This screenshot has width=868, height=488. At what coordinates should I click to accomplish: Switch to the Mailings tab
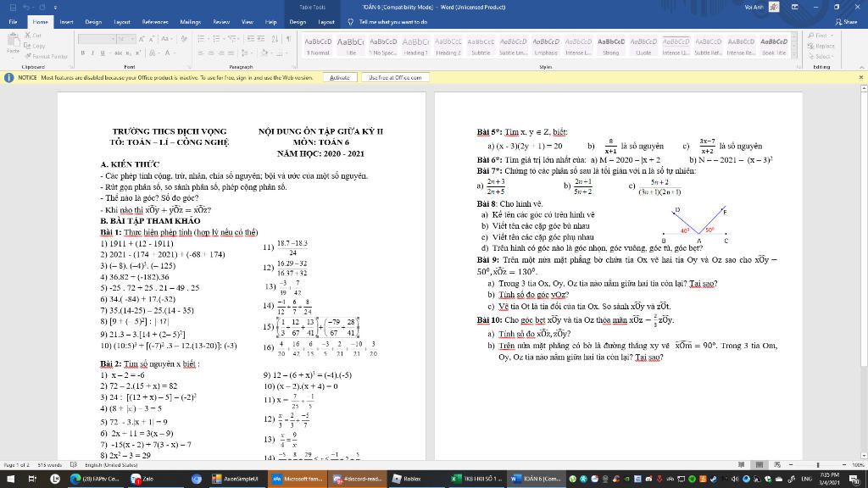pyautogui.click(x=191, y=22)
